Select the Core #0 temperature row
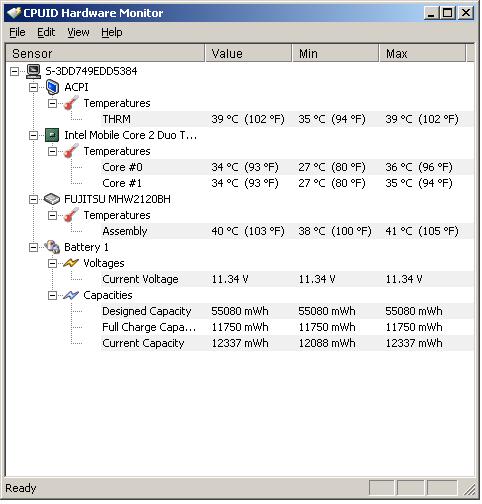 pos(287,167)
